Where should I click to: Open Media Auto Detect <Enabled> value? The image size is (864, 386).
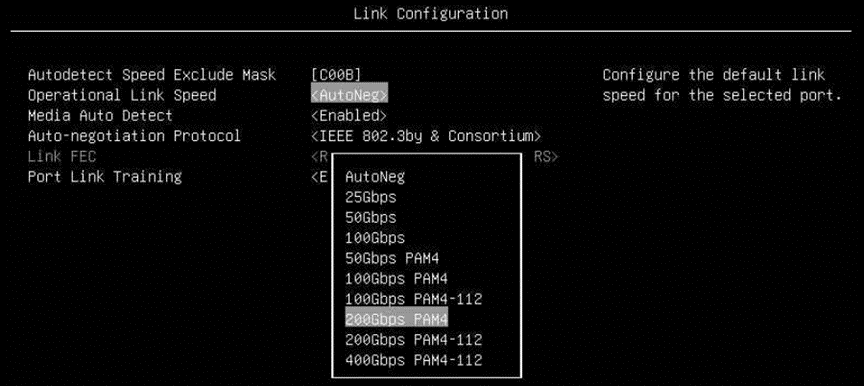pyautogui.click(x=349, y=116)
